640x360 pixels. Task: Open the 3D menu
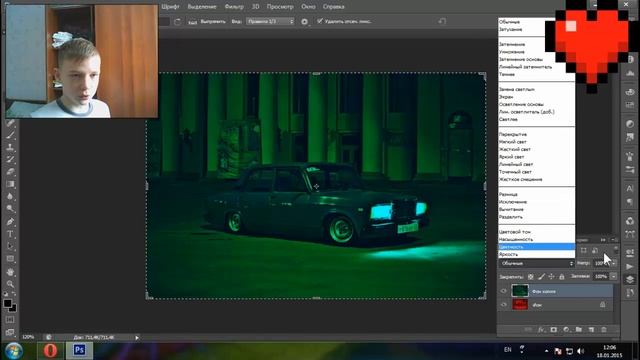tap(255, 7)
